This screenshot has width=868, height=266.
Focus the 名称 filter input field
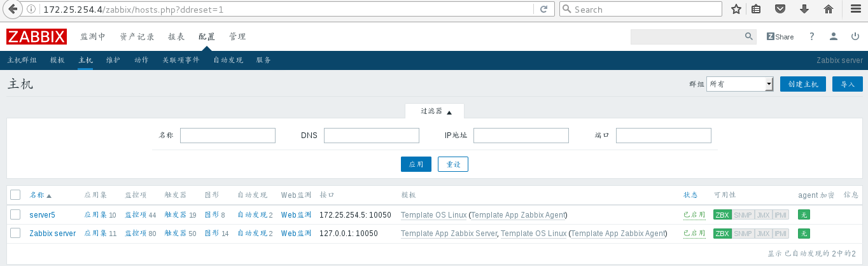(x=228, y=136)
